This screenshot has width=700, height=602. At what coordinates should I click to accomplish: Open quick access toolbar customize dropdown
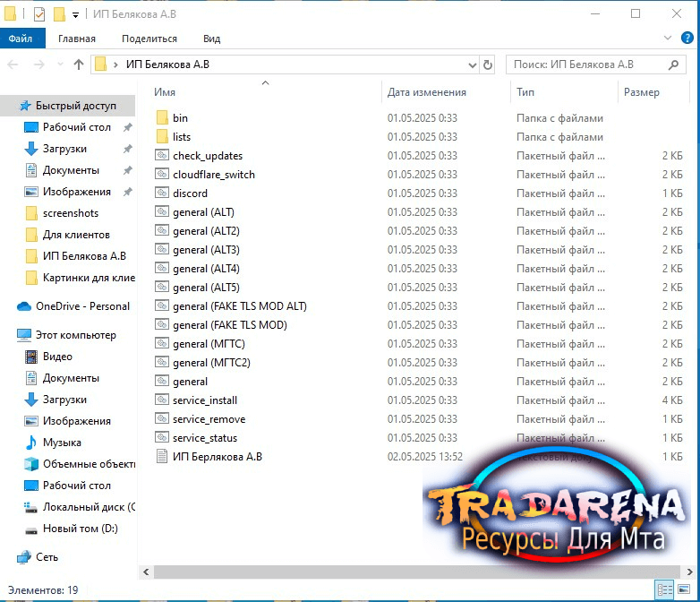[x=75, y=15]
